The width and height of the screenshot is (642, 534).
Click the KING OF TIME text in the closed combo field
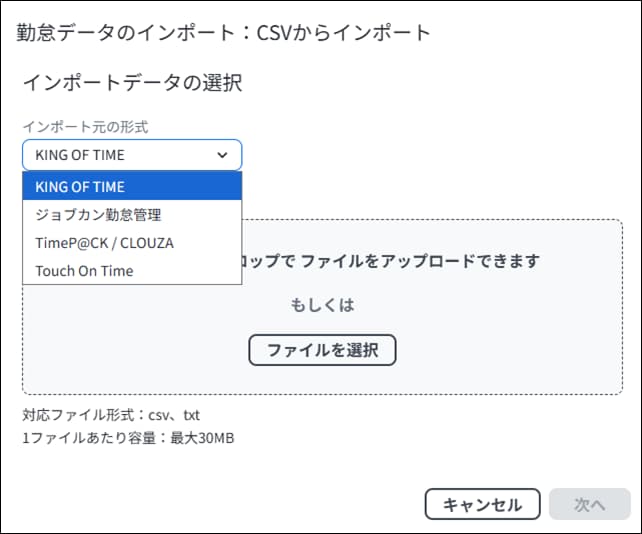[x=80, y=155]
